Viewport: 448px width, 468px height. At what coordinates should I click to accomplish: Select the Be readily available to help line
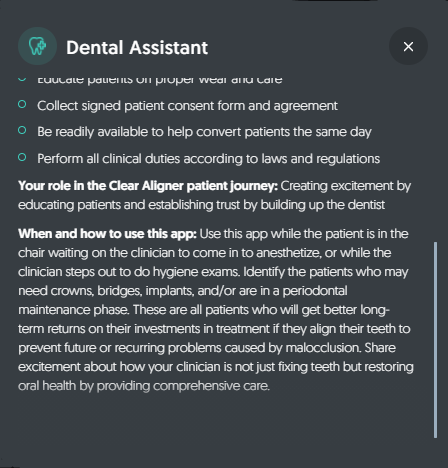[204, 132]
